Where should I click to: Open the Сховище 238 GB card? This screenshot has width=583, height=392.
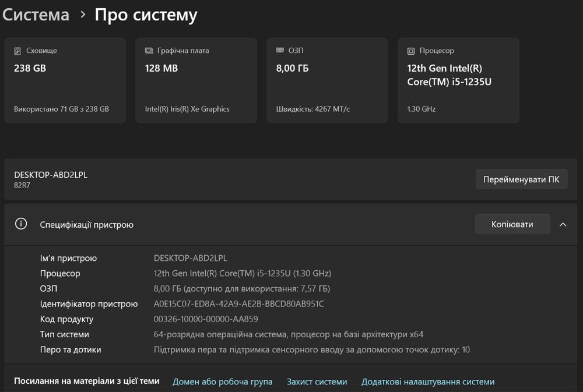[65, 80]
